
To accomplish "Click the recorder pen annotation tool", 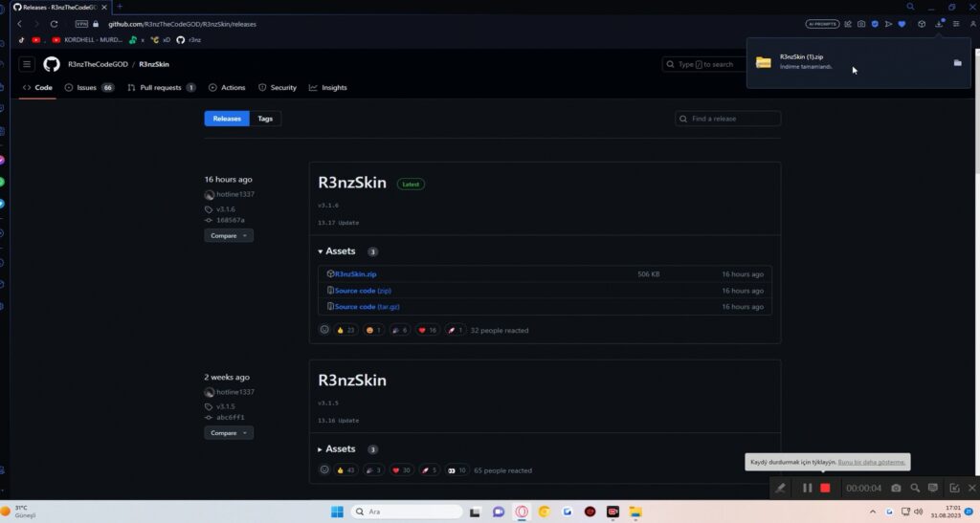I will pyautogui.click(x=780, y=488).
